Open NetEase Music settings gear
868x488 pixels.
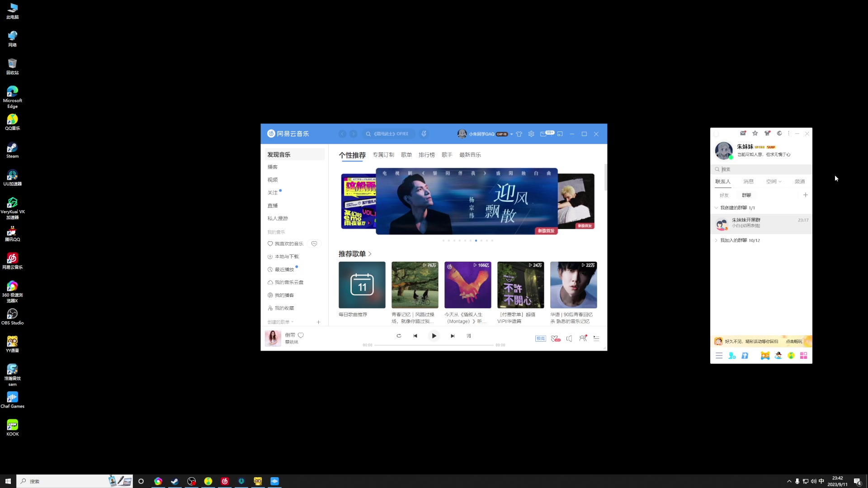pyautogui.click(x=531, y=134)
